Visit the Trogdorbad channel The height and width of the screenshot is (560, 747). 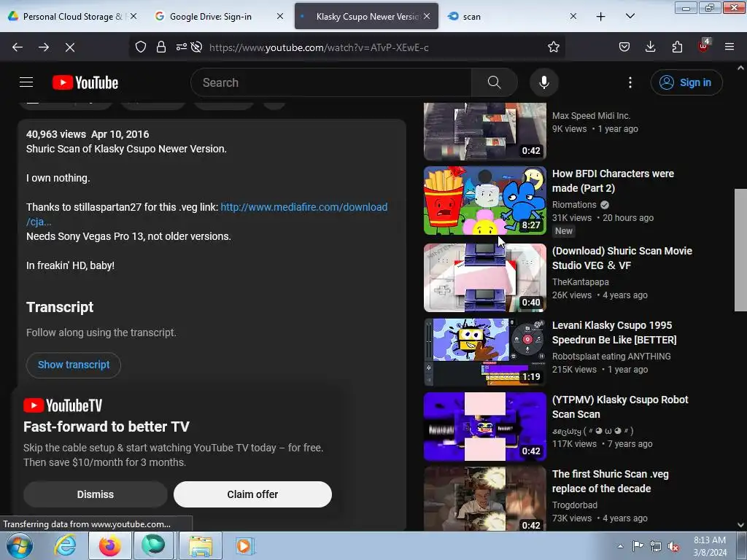pos(575,505)
